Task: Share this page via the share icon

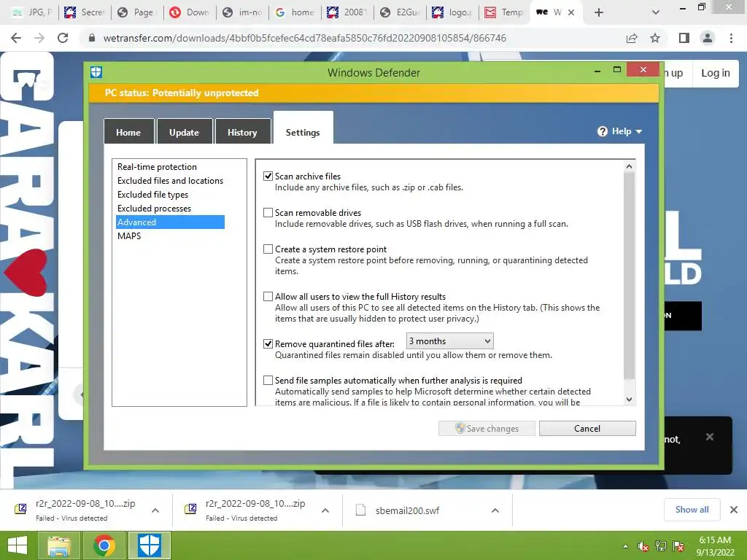Action: tap(632, 38)
